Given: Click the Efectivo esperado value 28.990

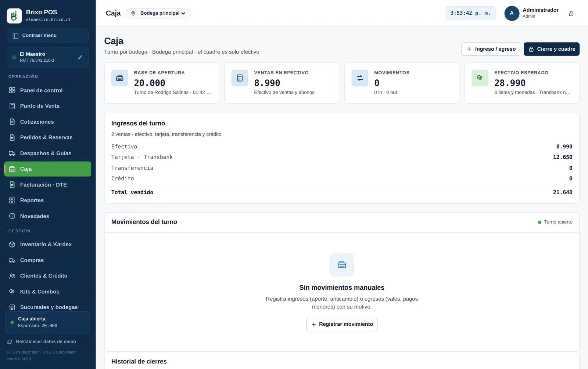Looking at the screenshot, I should tap(510, 83).
